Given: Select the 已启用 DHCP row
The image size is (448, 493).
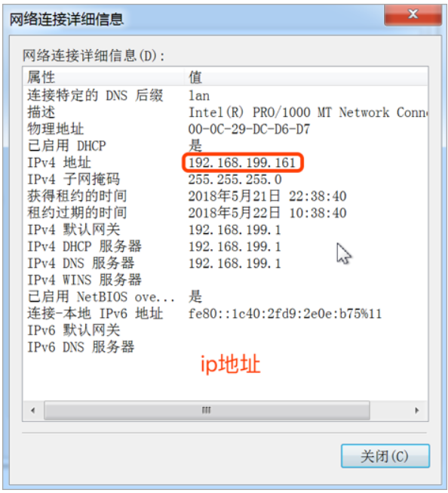Looking at the screenshot, I should pyautogui.click(x=226, y=146).
